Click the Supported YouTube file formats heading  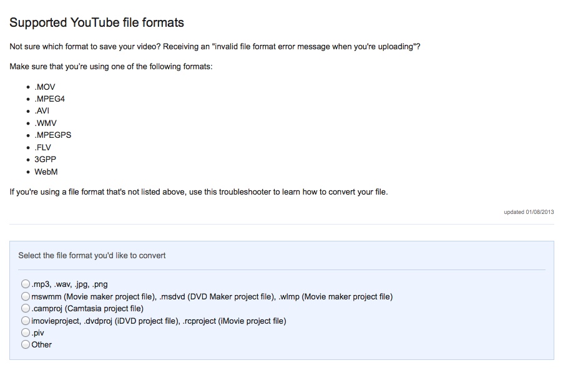tap(96, 22)
